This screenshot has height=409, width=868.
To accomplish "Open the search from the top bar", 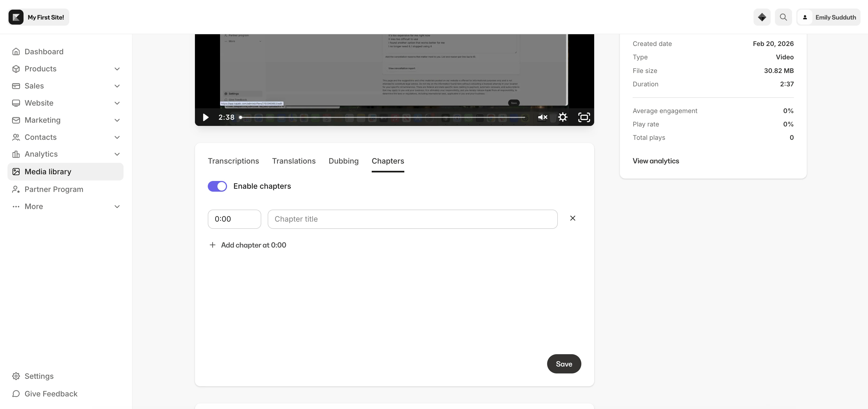I will point(783,17).
